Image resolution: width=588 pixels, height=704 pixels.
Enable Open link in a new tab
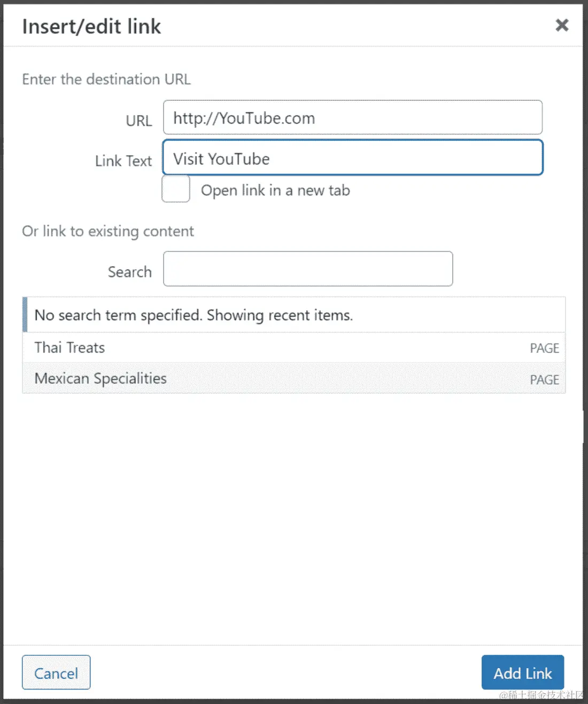click(x=176, y=189)
